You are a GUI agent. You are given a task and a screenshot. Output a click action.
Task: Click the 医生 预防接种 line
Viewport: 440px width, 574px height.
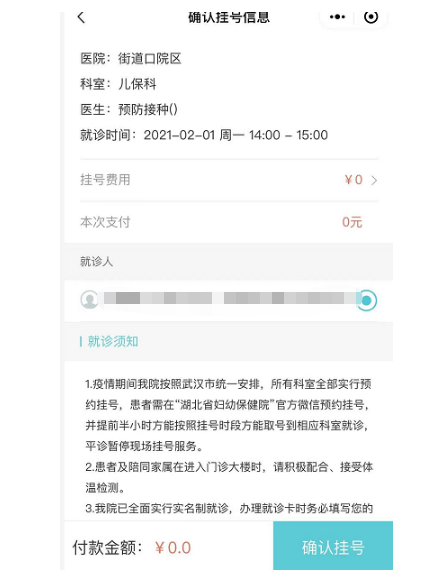129,109
